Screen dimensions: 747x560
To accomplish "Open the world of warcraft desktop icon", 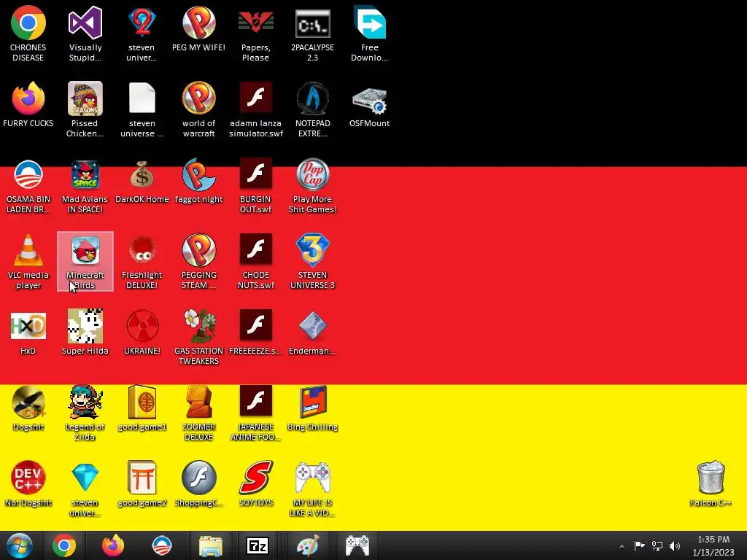I will pos(198,98).
